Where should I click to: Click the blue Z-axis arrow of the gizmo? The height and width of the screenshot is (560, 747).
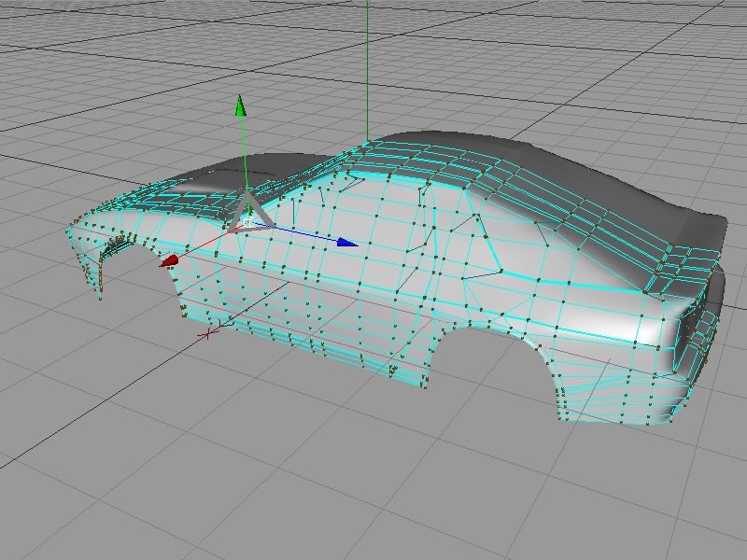[x=347, y=243]
